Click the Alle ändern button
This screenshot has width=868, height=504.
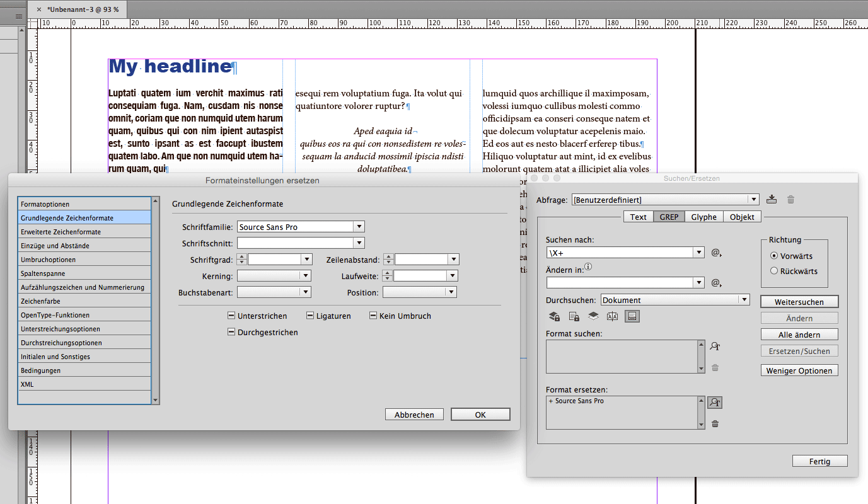799,334
